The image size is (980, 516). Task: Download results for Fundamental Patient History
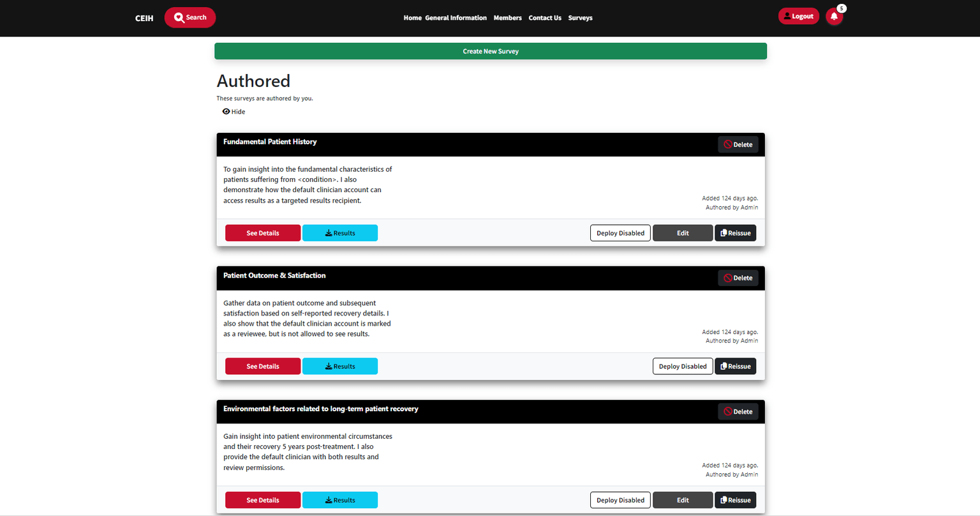point(339,233)
